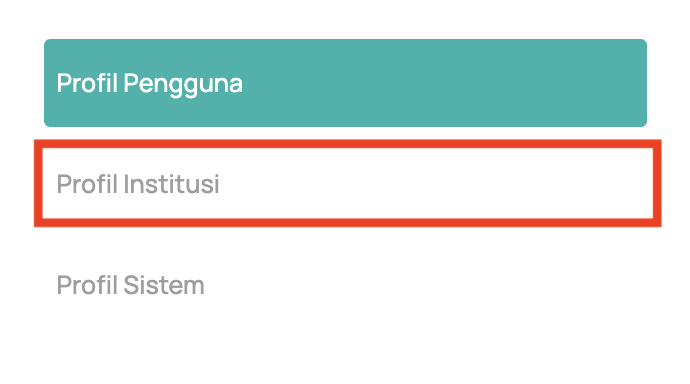This screenshot has width=690, height=384.
Task: Choose Profil Sistem from the sidebar list
Action: point(345,285)
